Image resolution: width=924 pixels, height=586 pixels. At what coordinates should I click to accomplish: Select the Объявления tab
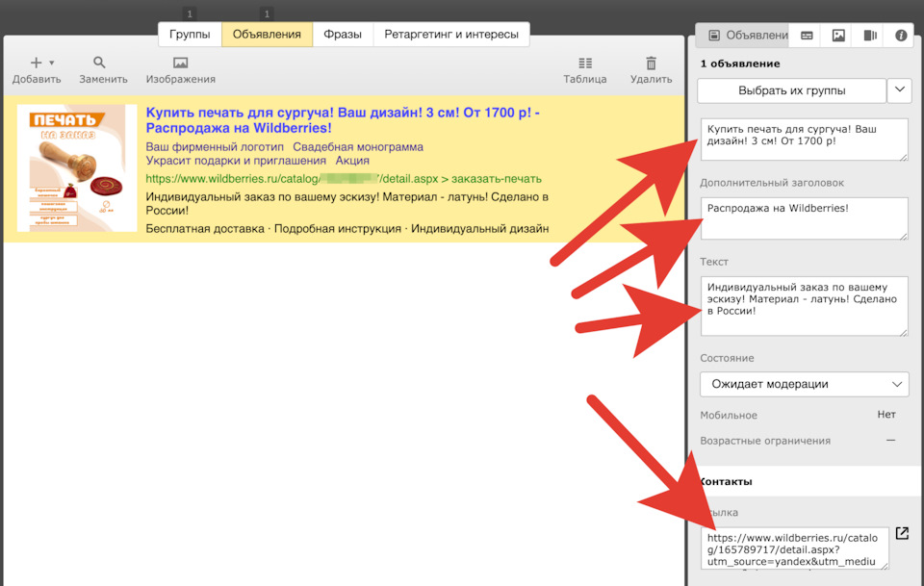267,34
